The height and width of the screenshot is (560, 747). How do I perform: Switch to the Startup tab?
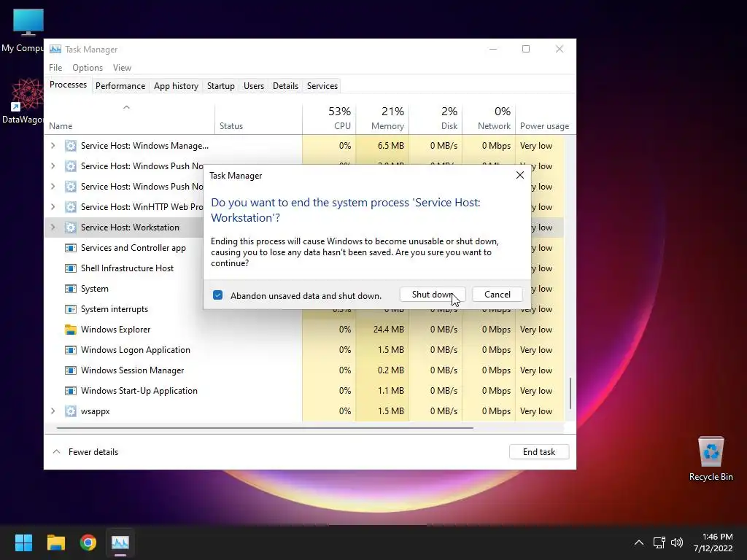pyautogui.click(x=220, y=86)
